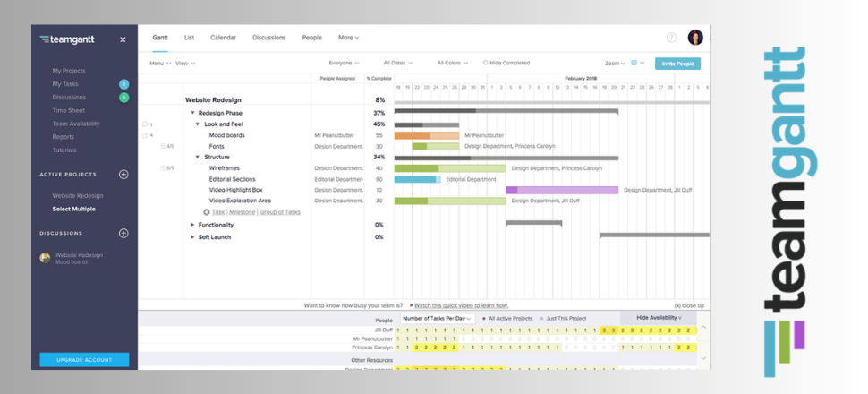Viewport: 868px width, 394px height.
Task: Click the Upgrade Account button
Action: 84,360
